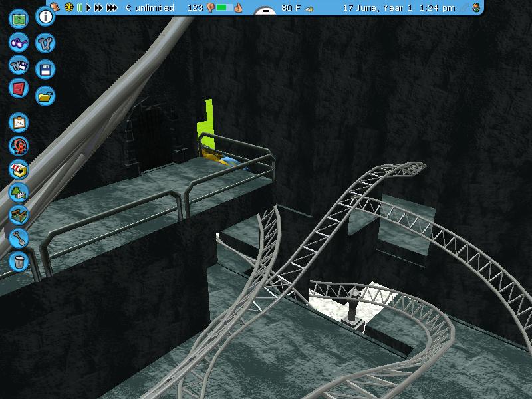Set game to normal play speed
The height and width of the screenshot is (399, 532).
click(88, 7)
